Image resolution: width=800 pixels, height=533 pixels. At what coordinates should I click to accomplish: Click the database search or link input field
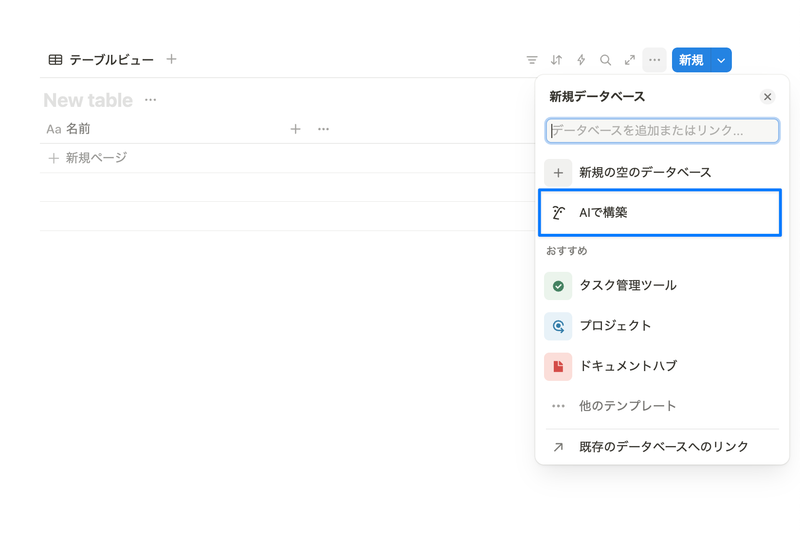[x=662, y=131]
